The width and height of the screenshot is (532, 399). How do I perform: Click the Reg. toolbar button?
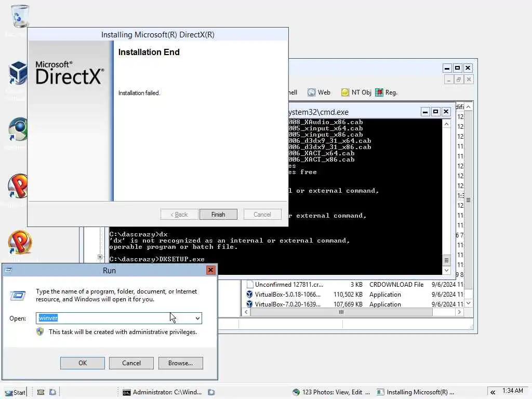coord(387,92)
